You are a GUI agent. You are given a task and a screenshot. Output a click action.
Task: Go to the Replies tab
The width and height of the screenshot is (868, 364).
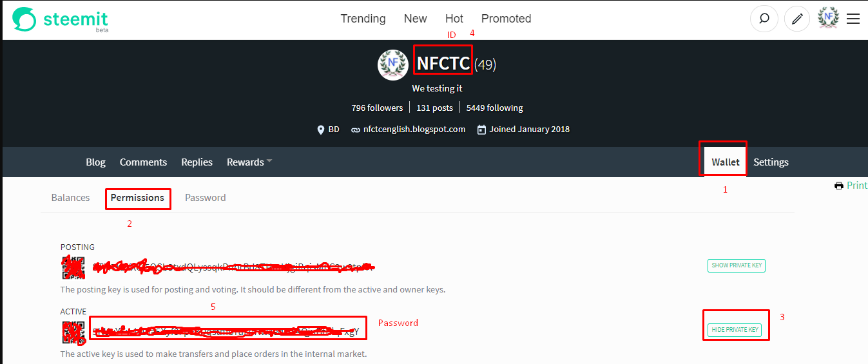(x=197, y=162)
